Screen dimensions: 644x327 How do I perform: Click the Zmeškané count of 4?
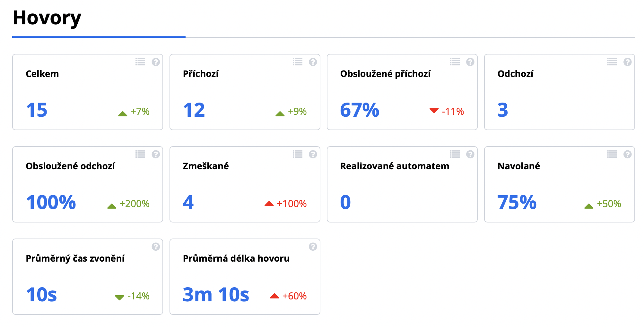point(188,202)
